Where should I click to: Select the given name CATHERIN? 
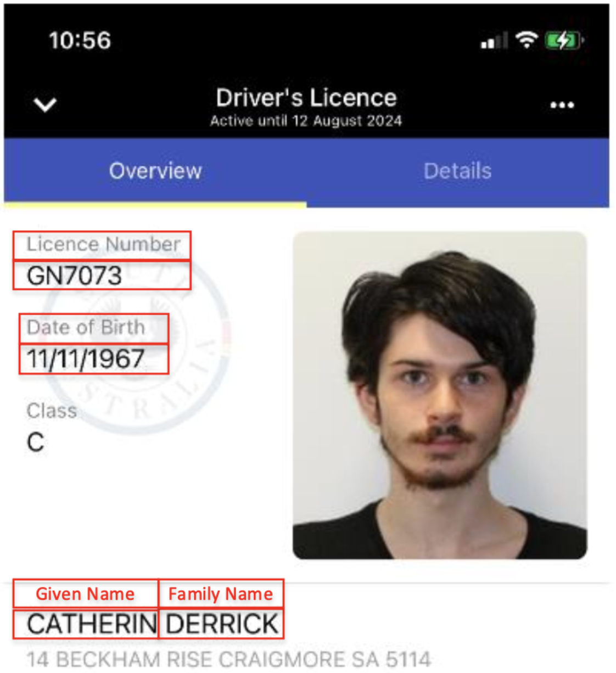92,624
